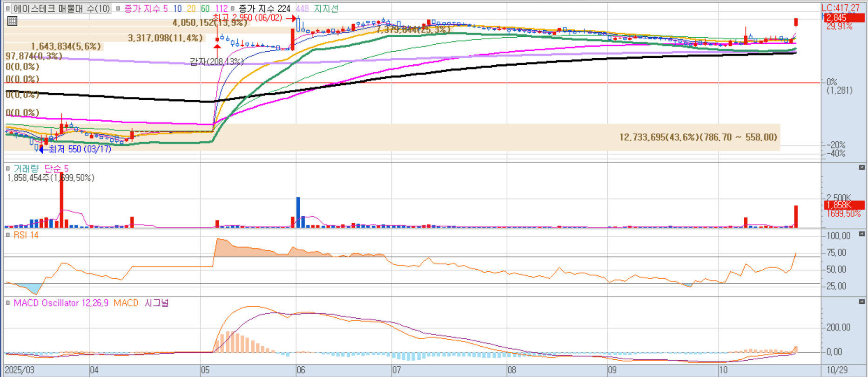This screenshot has height=377, width=868.
Task: Click the tall blue volume bar in June
Action: pyautogui.click(x=298, y=212)
